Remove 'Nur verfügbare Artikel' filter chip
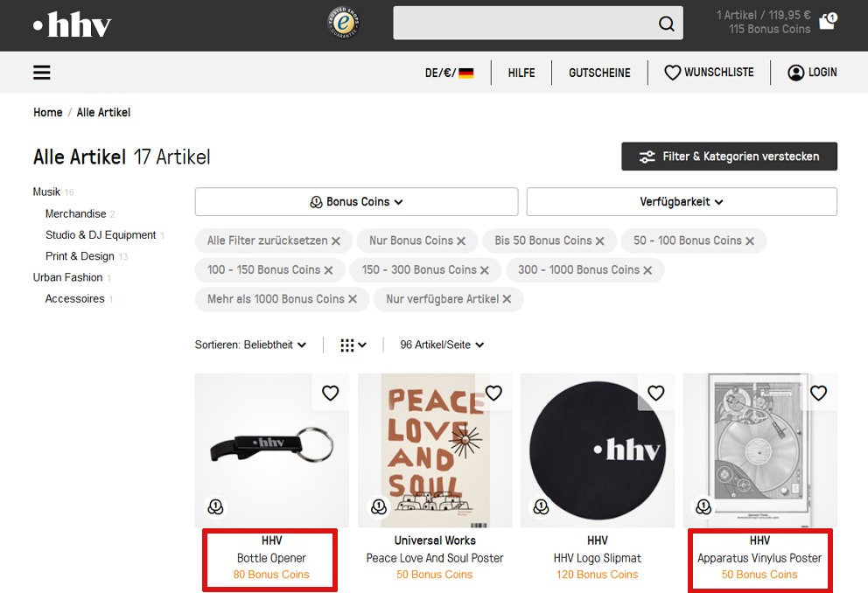 tap(507, 299)
